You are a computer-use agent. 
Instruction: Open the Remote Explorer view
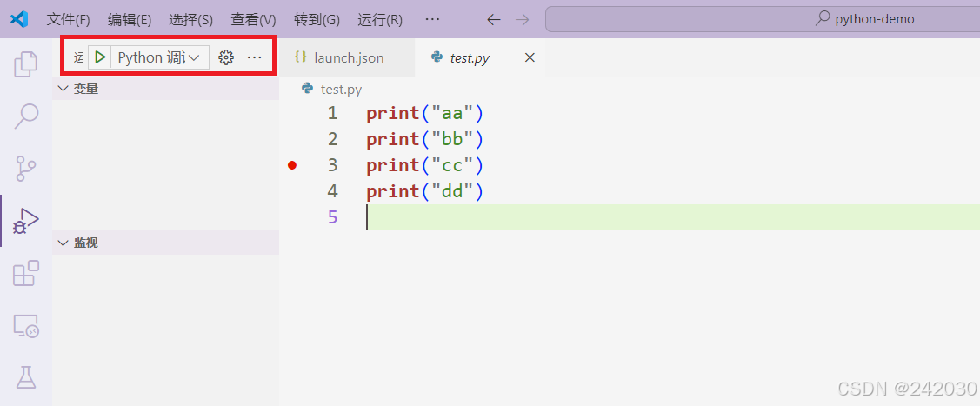[x=25, y=326]
